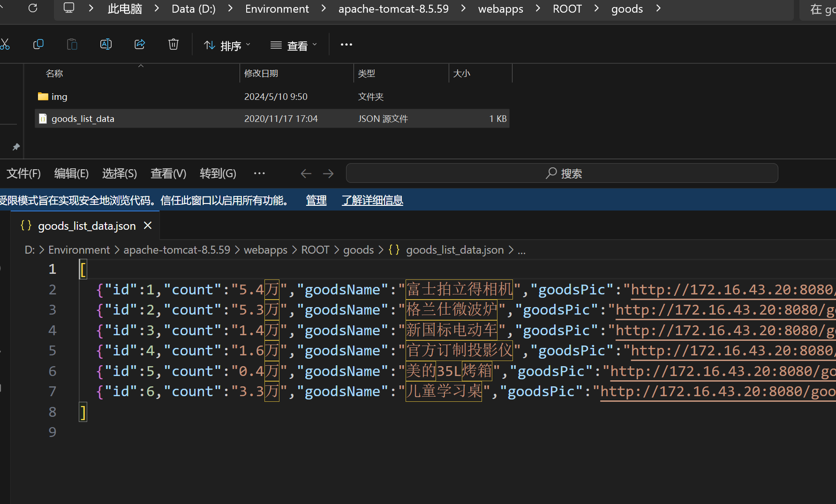Click the Paste clipboard icon
Screen dimensions: 836x504
pyautogui.click(x=72, y=45)
